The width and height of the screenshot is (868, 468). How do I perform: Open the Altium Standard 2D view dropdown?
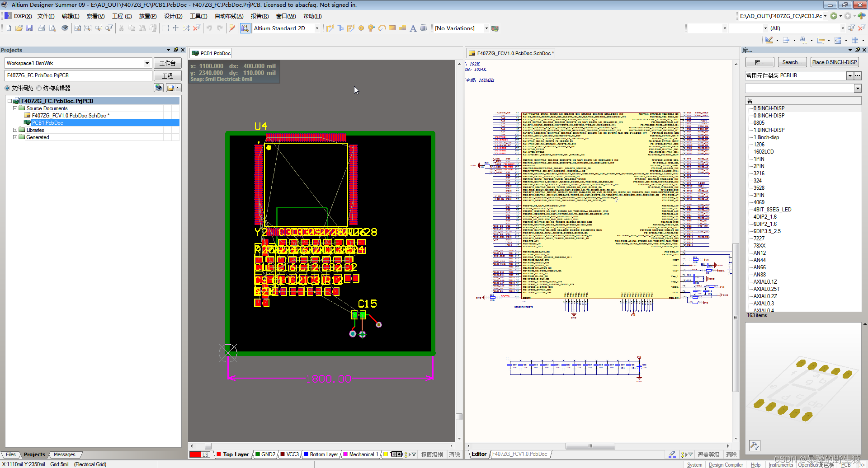point(316,28)
